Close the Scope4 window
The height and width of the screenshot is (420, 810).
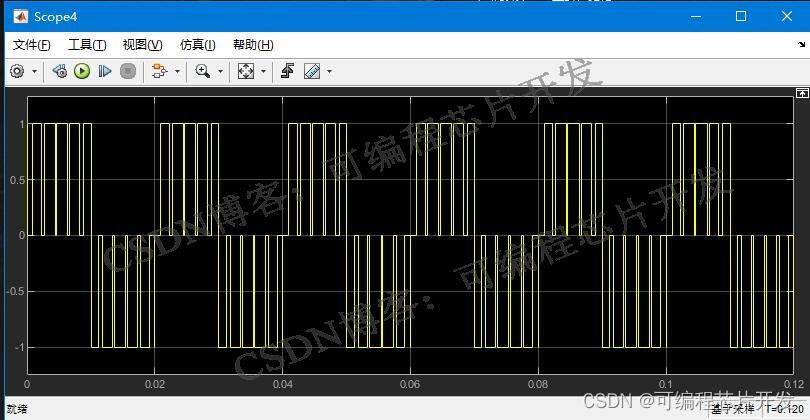click(787, 17)
